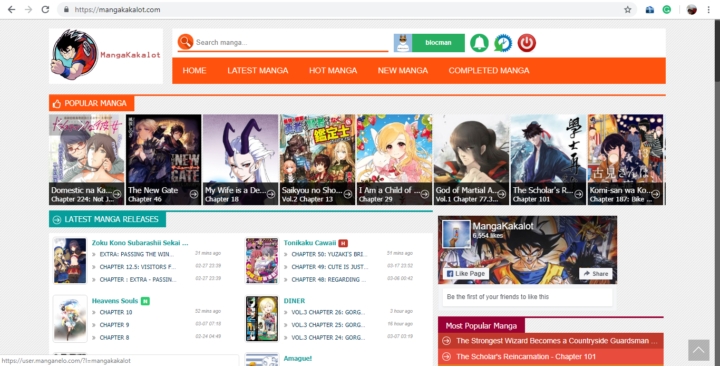Click the blue extension icon in toolbar
The height and width of the screenshot is (366, 720).
pos(650,9)
